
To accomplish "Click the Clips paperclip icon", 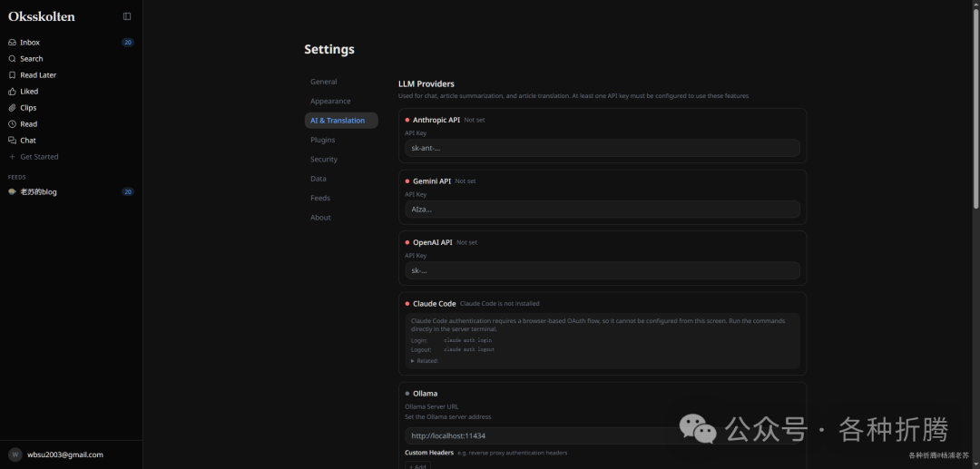I will [12, 108].
